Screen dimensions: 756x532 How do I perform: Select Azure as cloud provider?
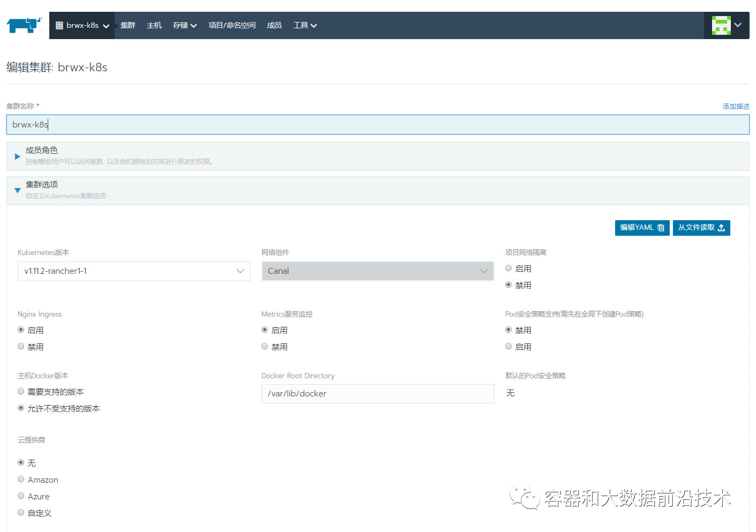pyautogui.click(x=21, y=496)
